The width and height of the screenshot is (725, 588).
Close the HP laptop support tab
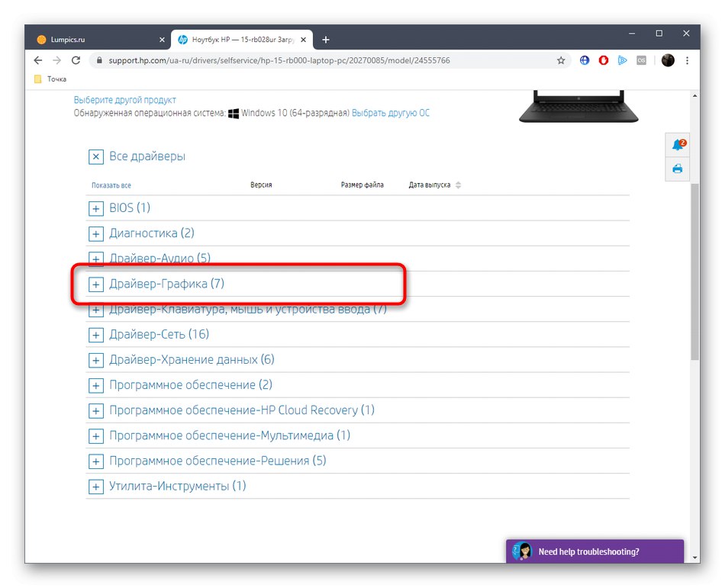point(303,40)
